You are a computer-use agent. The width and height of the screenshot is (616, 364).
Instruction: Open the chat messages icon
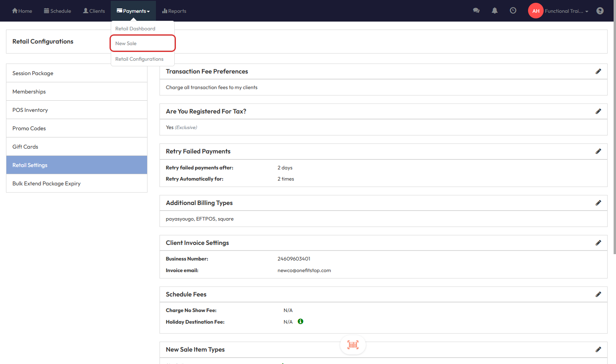pos(476,11)
